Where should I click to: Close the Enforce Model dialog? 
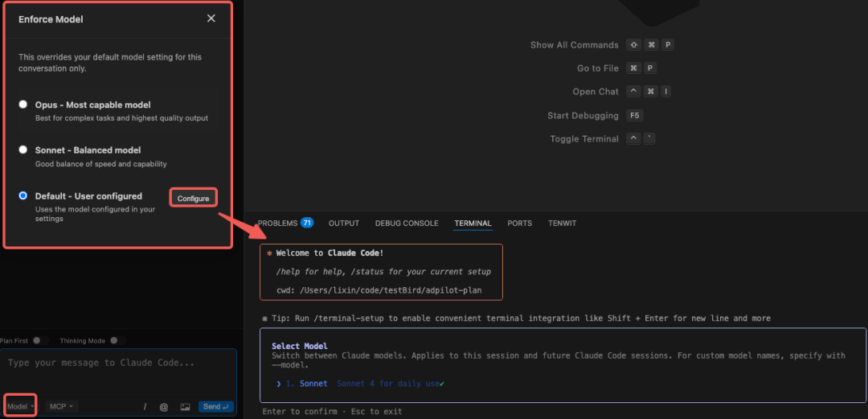211,18
